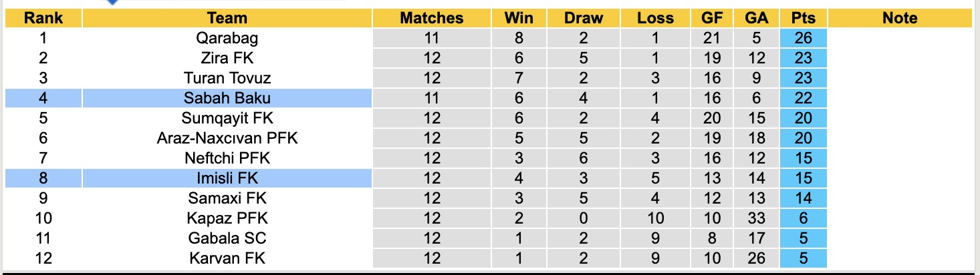Screen dimensions: 980x275
Task: Select the Draw column header
Action: tap(583, 18)
